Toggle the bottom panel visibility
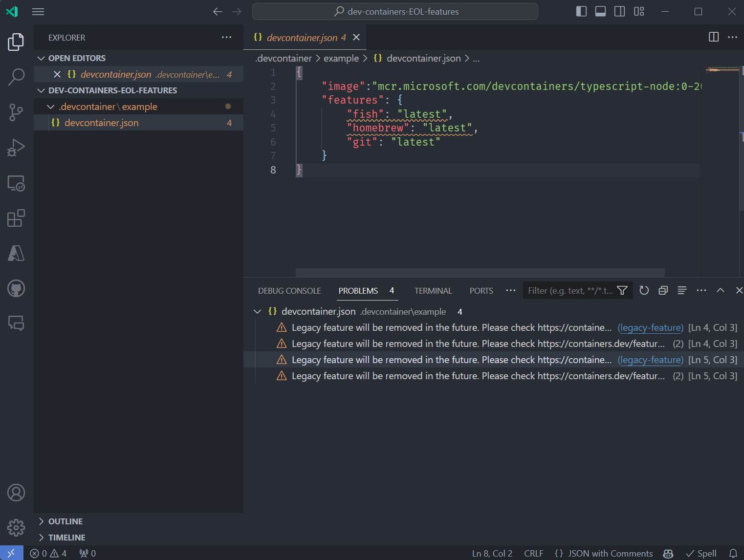Viewport: 744px width, 560px height. (x=600, y=11)
